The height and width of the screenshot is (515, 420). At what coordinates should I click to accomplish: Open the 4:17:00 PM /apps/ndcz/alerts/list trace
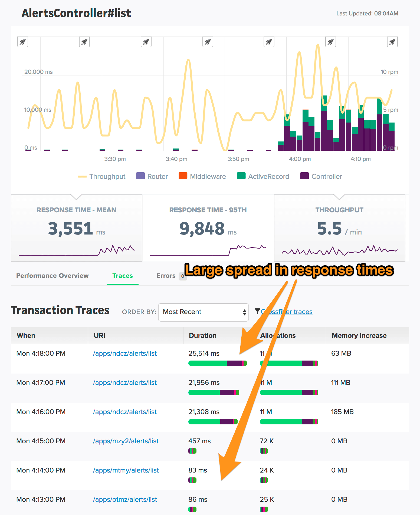coord(125,383)
